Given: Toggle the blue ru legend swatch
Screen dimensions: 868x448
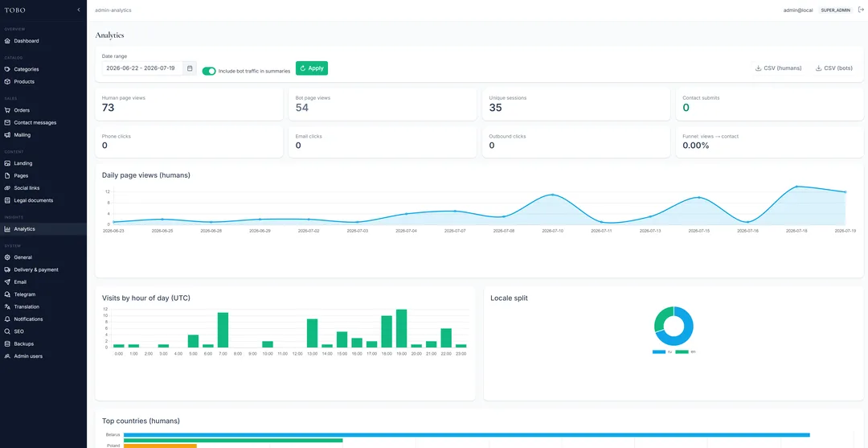Looking at the screenshot, I should 658,351.
